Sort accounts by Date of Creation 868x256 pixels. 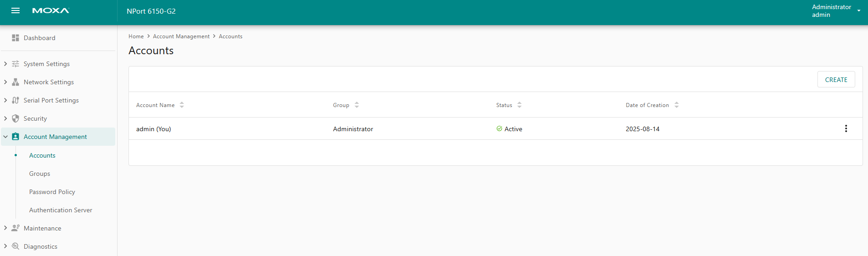point(677,105)
